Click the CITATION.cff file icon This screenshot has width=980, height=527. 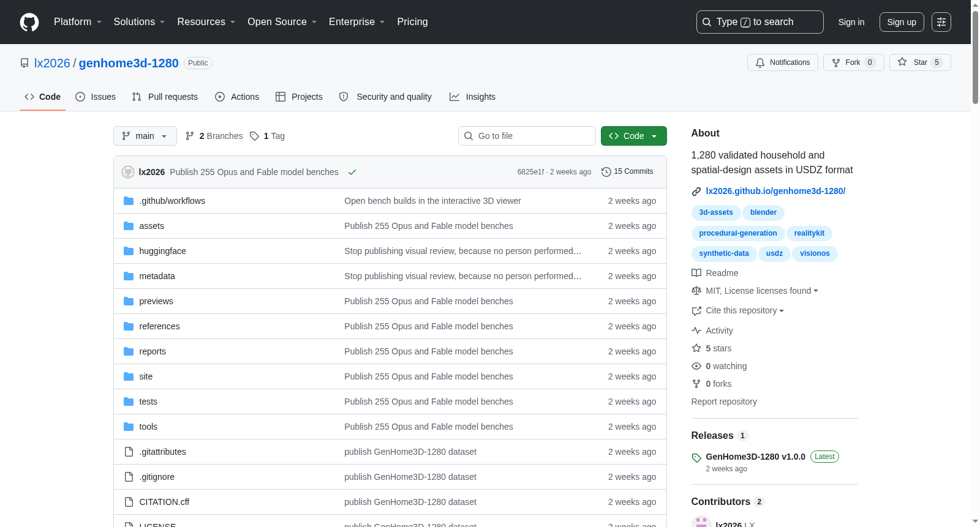[x=129, y=502]
